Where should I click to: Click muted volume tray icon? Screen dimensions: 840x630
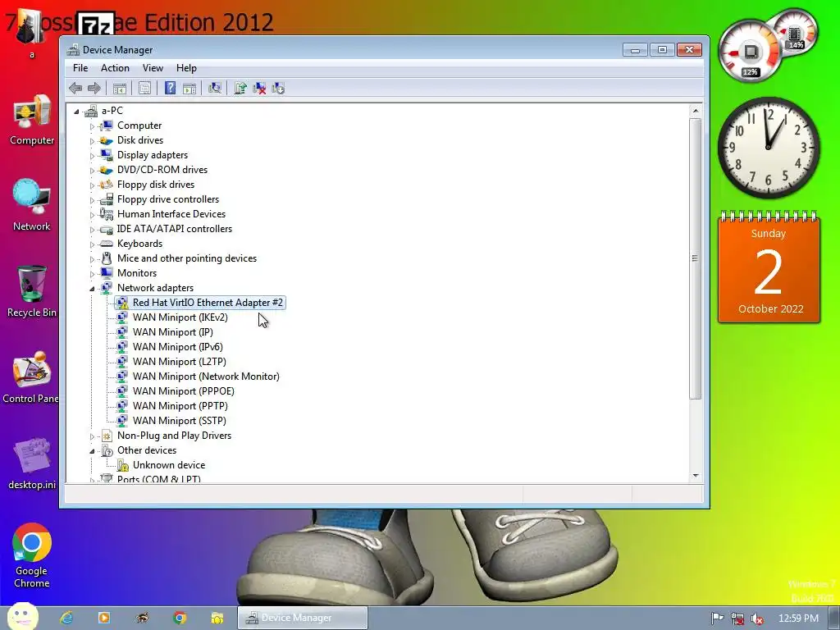[757, 619]
